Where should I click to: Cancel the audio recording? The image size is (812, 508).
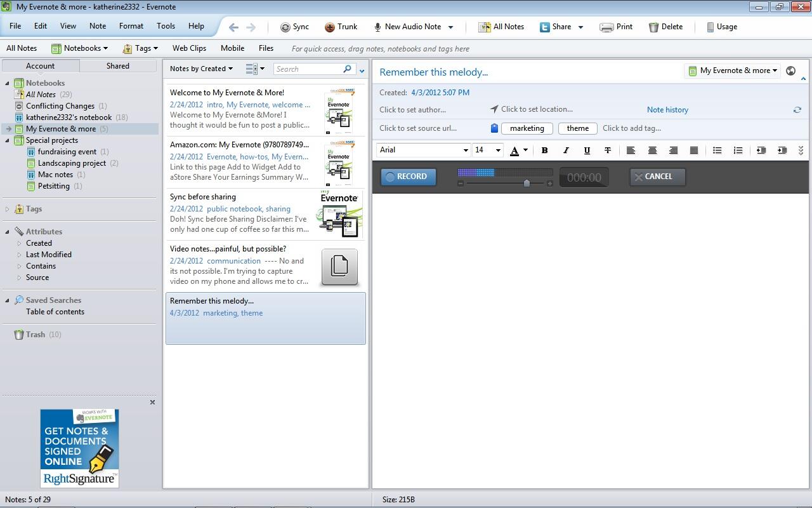click(657, 177)
